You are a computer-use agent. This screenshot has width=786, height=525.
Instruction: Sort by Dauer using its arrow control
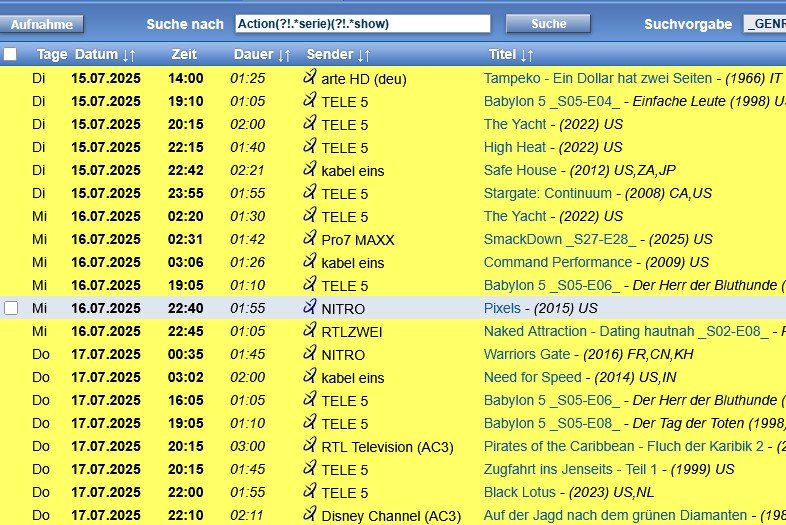tap(284, 55)
